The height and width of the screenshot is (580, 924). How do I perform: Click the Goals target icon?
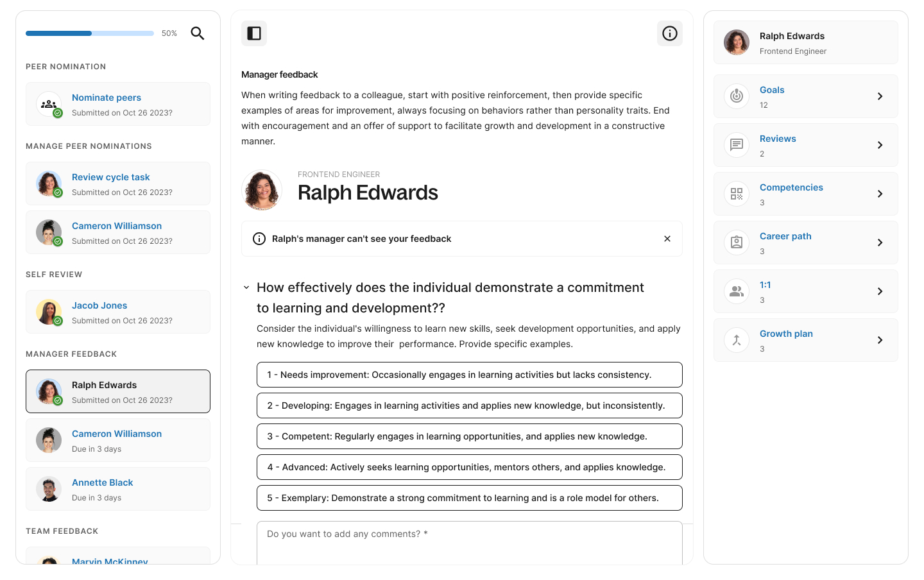736,96
